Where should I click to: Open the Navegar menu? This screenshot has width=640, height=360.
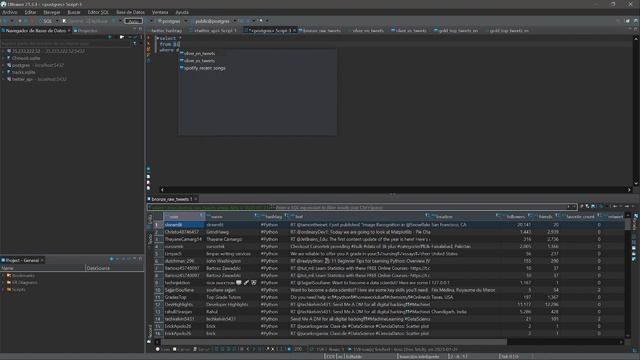pos(52,12)
